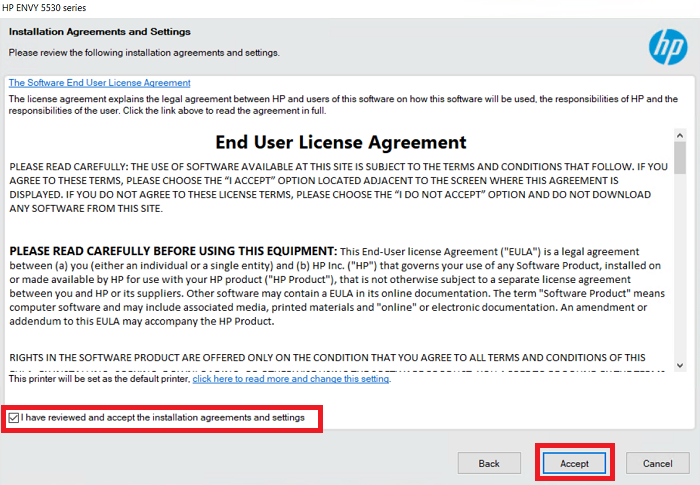Click the HP logo icon
The image size is (700, 485).
coord(668,47)
